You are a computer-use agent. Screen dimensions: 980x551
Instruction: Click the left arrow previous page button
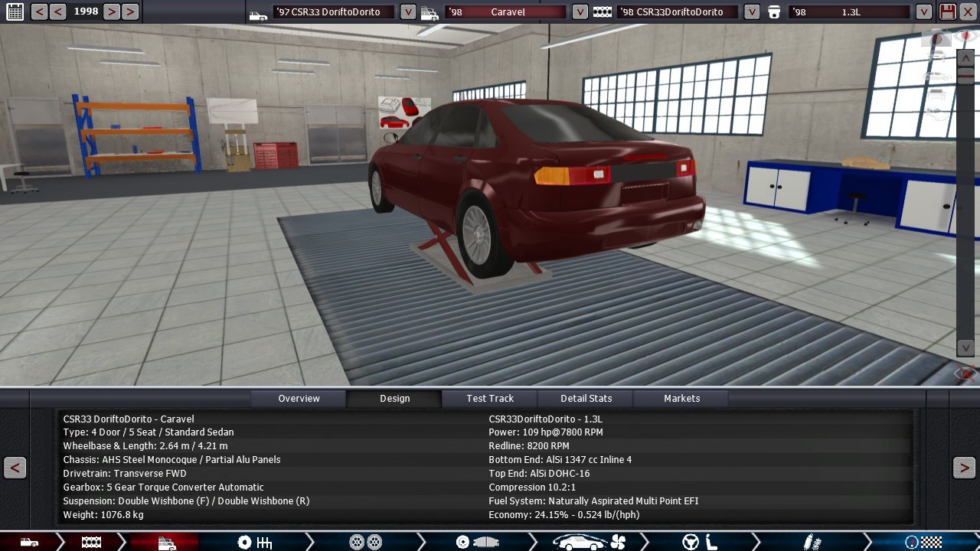click(15, 468)
